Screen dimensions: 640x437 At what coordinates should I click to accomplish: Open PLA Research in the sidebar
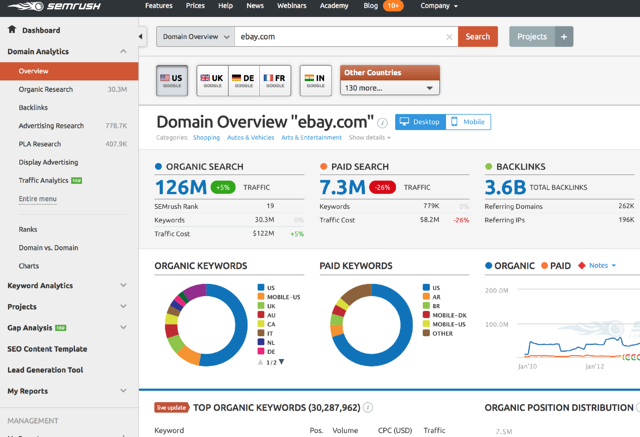[x=40, y=144]
